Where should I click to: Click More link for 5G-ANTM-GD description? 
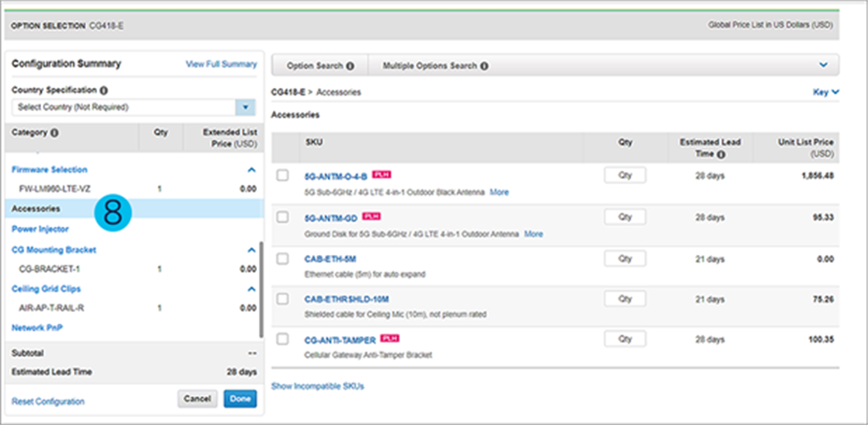click(x=534, y=234)
